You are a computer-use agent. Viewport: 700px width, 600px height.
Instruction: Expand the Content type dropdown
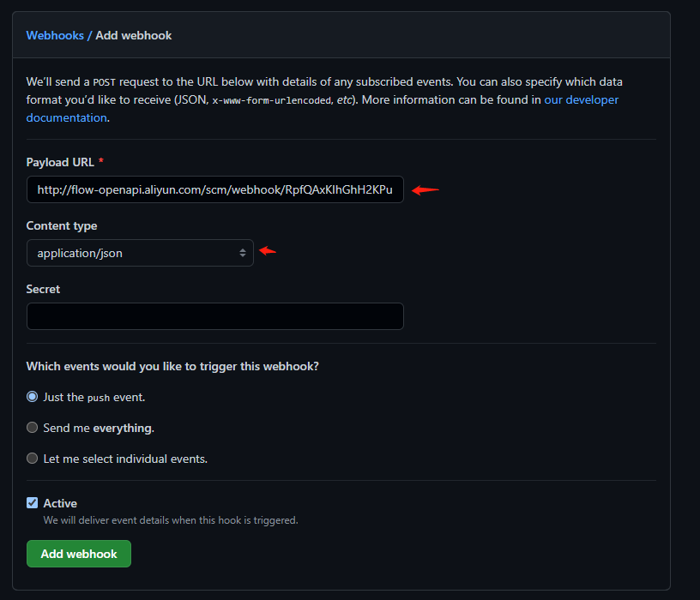pyautogui.click(x=140, y=253)
